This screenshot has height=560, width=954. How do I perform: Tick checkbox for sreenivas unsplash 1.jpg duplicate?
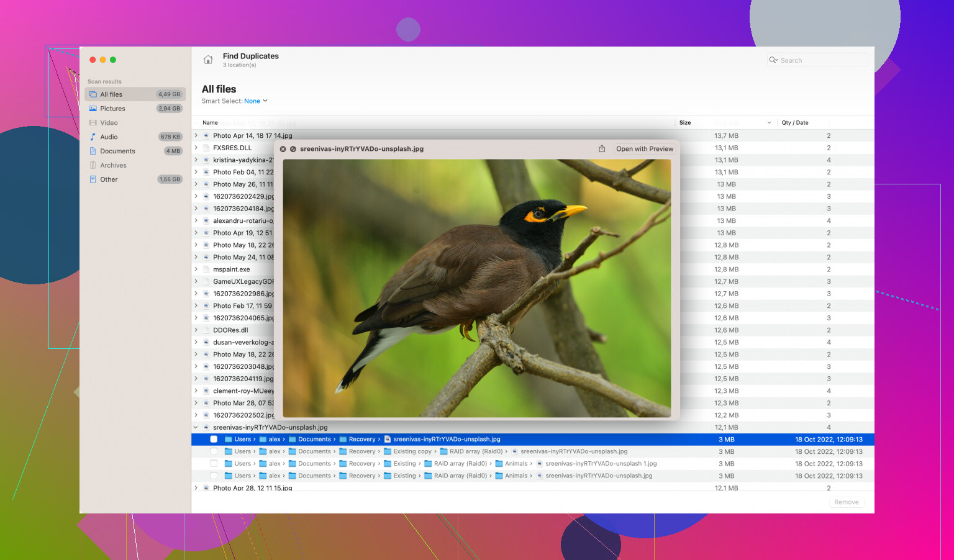pyautogui.click(x=214, y=464)
